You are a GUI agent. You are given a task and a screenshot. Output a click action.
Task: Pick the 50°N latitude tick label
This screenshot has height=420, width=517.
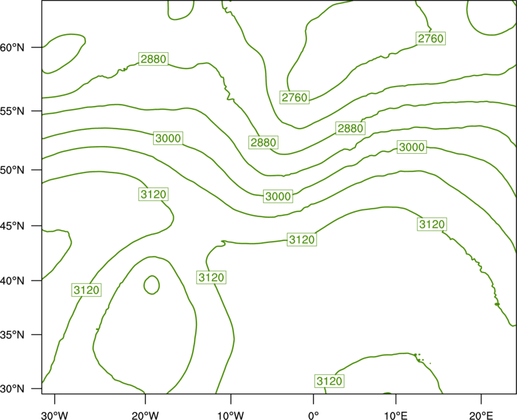12,171
